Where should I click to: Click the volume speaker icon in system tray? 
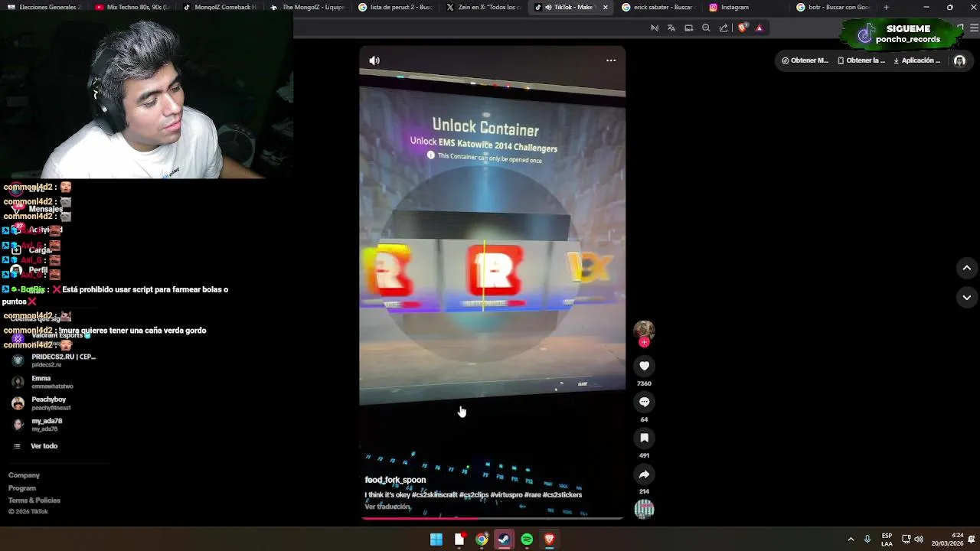pos(919,540)
